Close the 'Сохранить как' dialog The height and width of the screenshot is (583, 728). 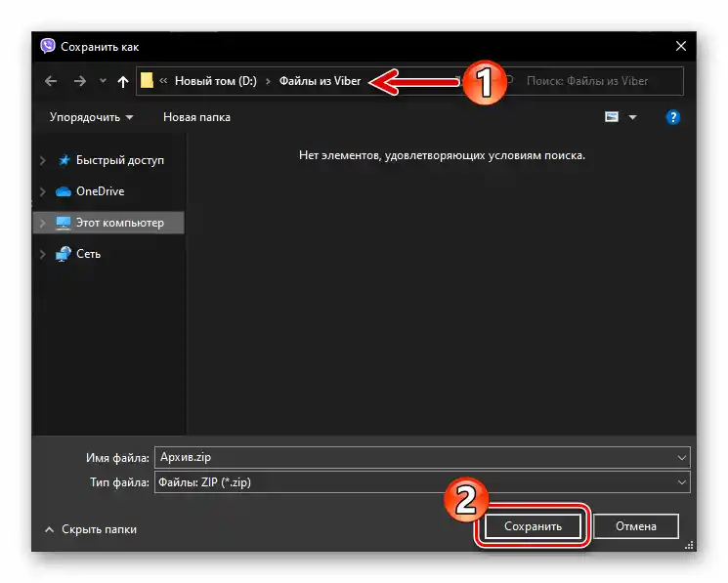681,46
